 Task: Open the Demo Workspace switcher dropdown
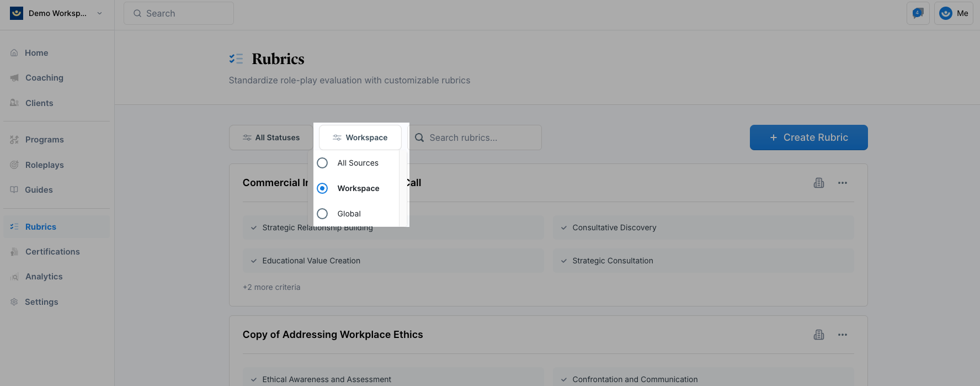click(x=57, y=13)
